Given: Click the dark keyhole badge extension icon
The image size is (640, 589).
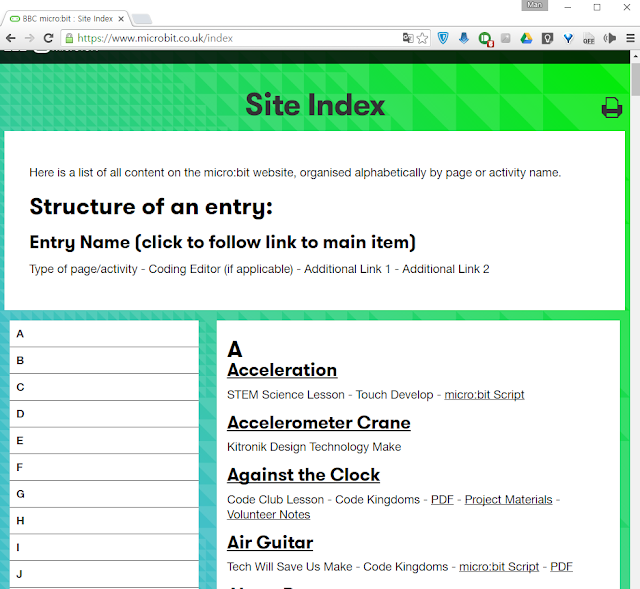Looking at the screenshot, I should click(547, 38).
